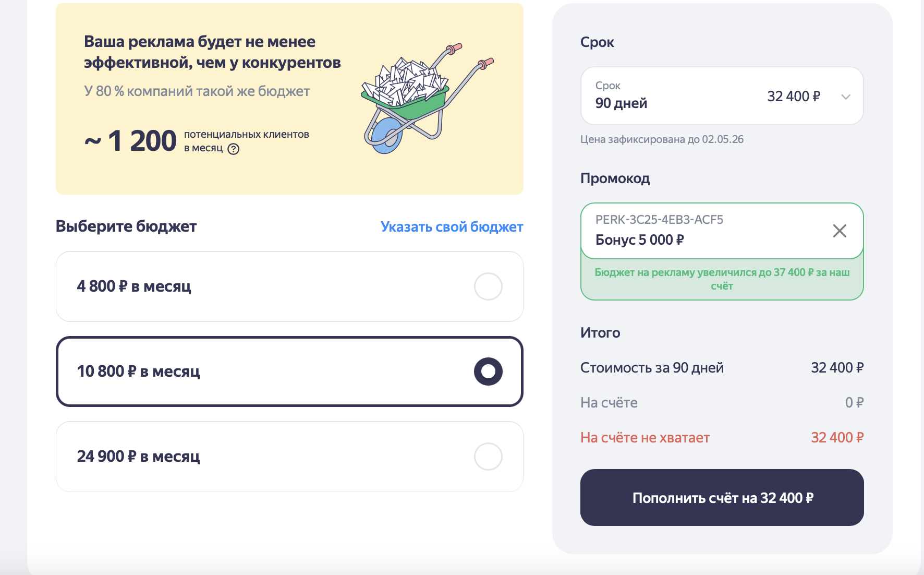Open the Указать свой бюджет link
Screen dimensions: 924x575
452,227
